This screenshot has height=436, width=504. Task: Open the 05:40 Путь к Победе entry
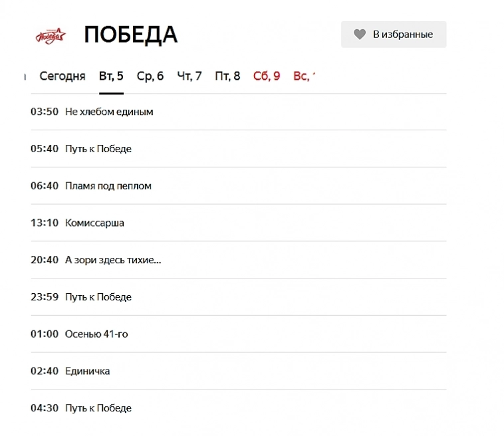[x=98, y=149]
